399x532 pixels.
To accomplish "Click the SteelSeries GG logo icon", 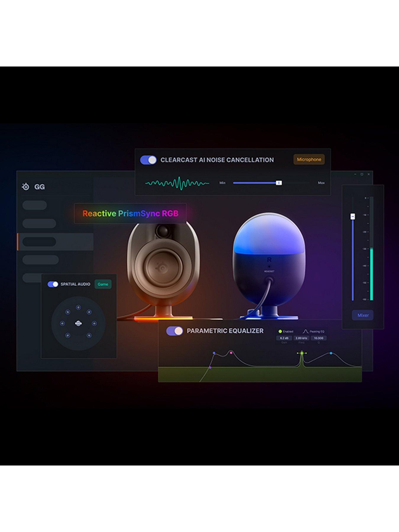I will (26, 186).
